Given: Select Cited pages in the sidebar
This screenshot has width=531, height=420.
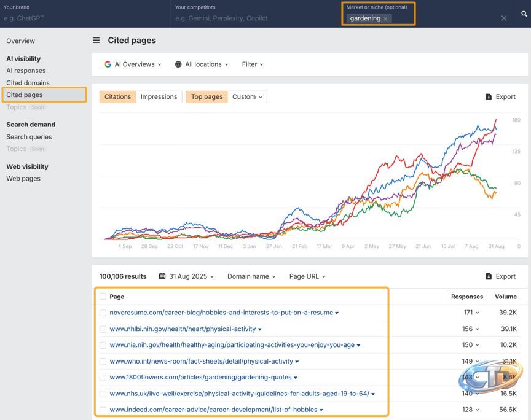Looking at the screenshot, I should [x=44, y=95].
